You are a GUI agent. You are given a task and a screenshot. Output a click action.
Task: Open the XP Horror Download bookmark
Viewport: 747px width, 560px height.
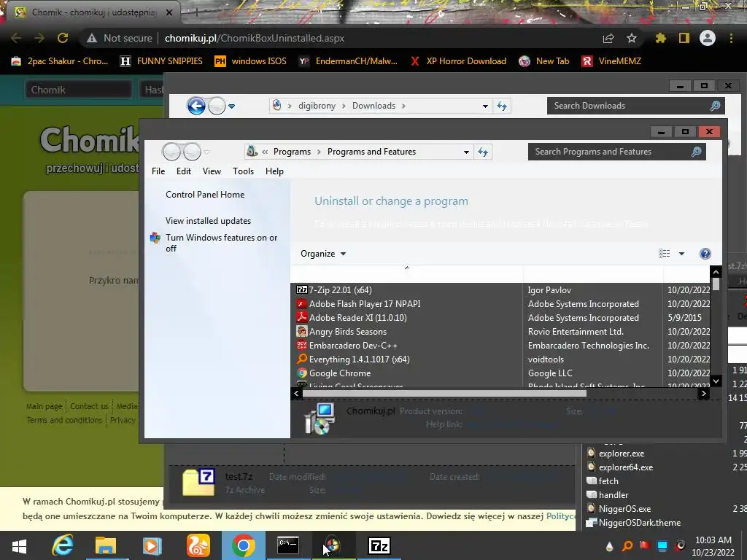click(x=458, y=61)
